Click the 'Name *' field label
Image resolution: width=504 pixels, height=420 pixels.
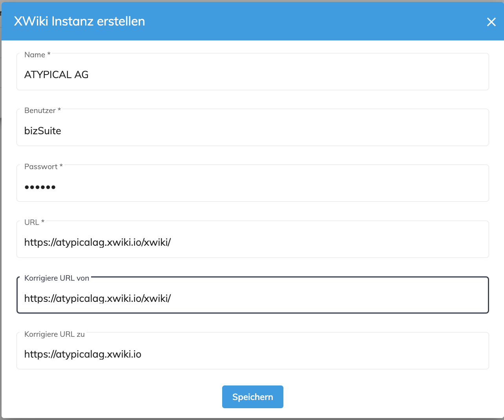pos(37,55)
